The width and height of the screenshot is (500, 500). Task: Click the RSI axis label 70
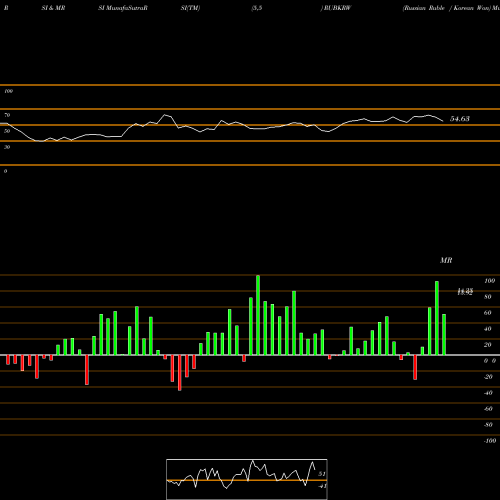pos(7,115)
